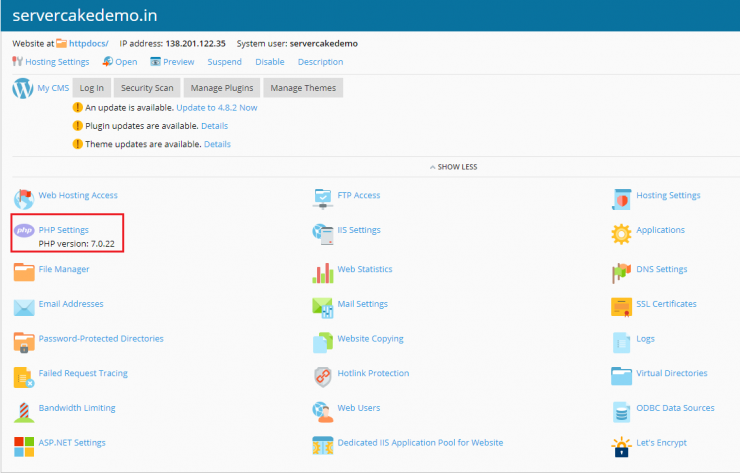Open the Web Users icon
Viewport: 740px width, 473px height.
(x=323, y=412)
